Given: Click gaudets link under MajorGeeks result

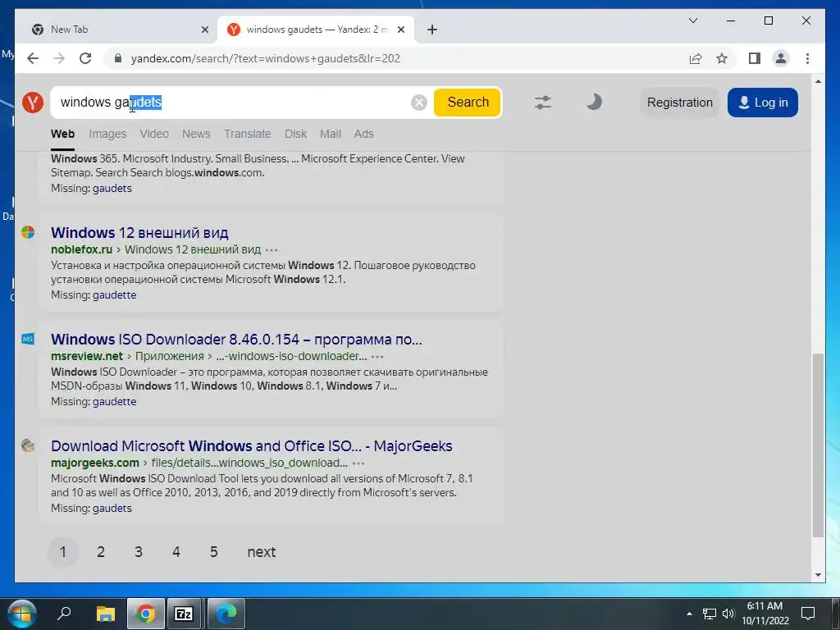Looking at the screenshot, I should 112,509.
